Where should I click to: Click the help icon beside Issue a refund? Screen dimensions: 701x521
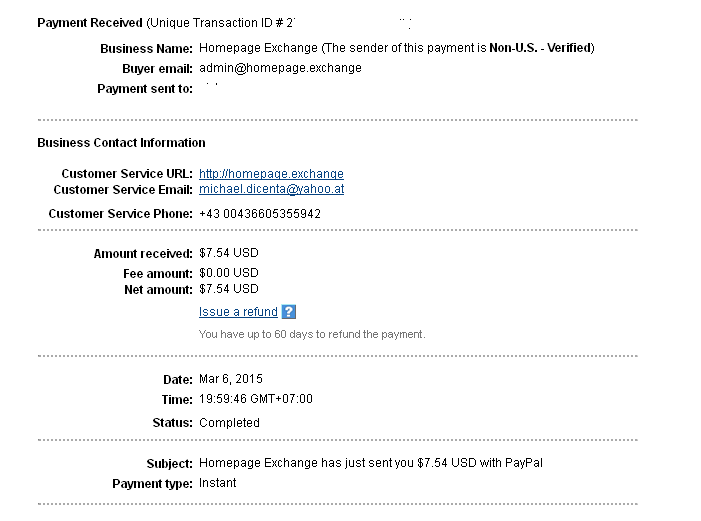289,312
